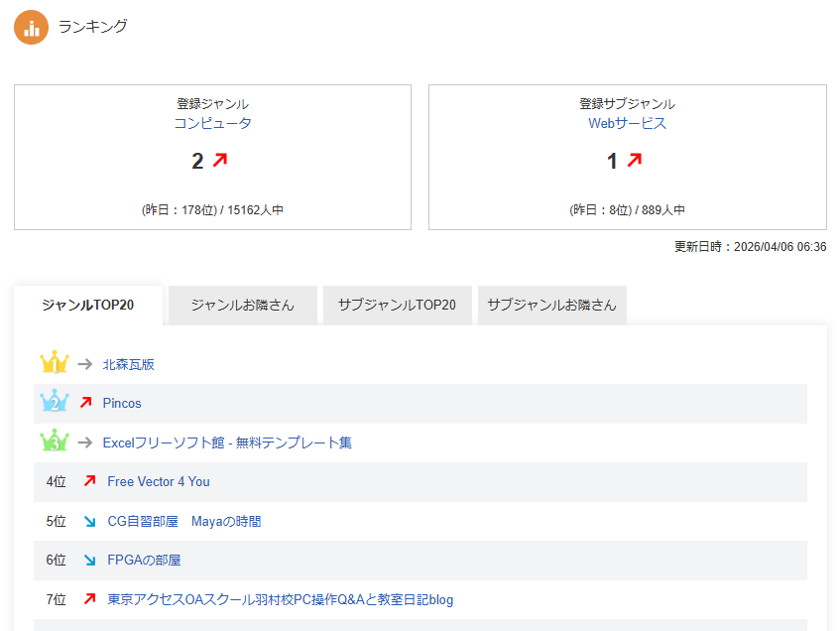The width and height of the screenshot is (840, 631).
Task: Click the gray arrow next to 北森瓦版
Action: click(85, 364)
